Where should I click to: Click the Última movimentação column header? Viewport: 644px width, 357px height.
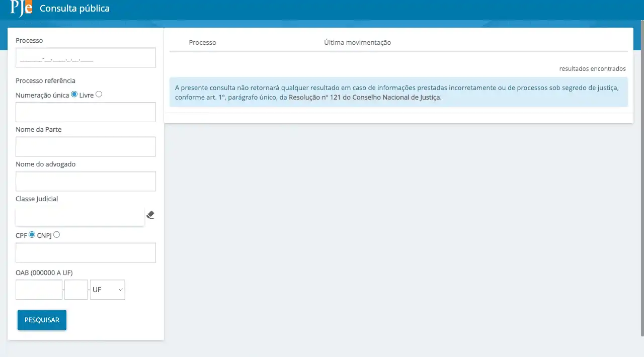357,43
